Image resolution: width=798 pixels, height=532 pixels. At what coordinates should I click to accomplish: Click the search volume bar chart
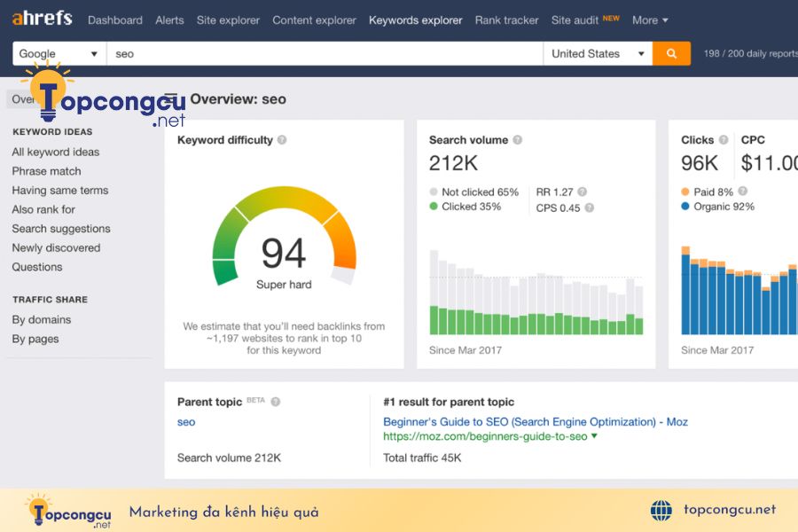coord(536,292)
